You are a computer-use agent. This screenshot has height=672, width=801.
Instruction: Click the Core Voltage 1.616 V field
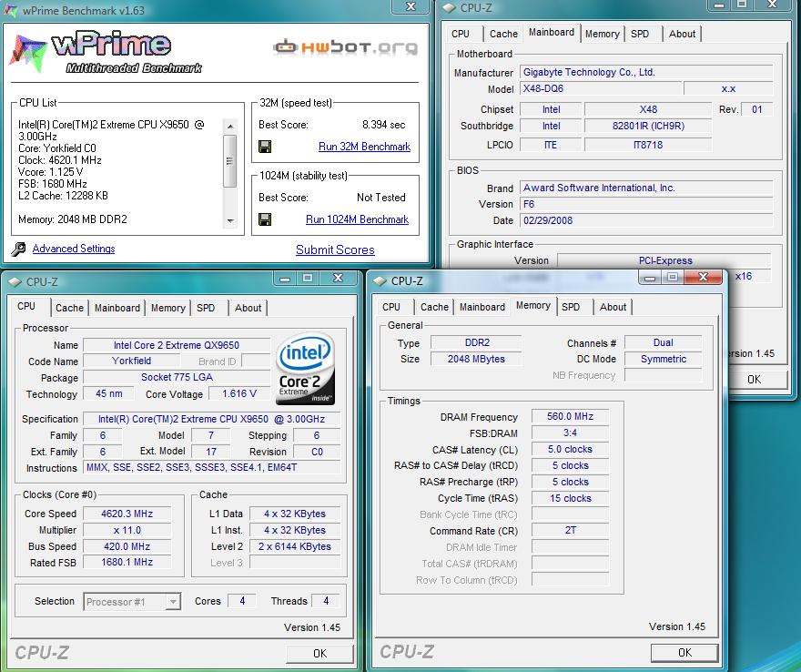click(x=239, y=393)
